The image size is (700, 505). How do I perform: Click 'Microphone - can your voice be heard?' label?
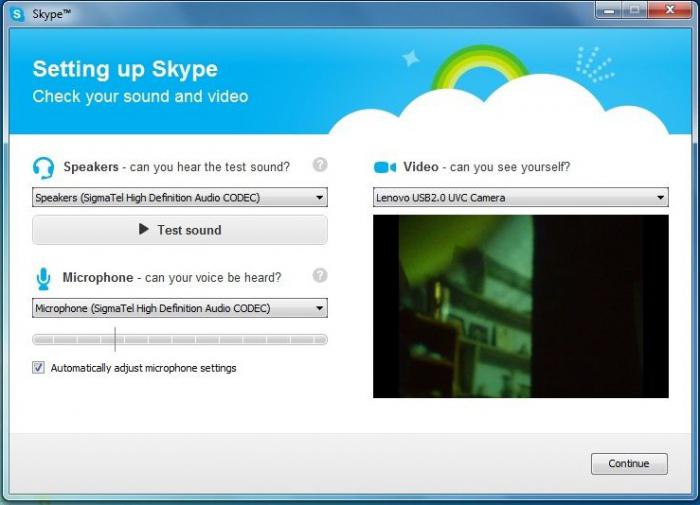pyautogui.click(x=172, y=277)
